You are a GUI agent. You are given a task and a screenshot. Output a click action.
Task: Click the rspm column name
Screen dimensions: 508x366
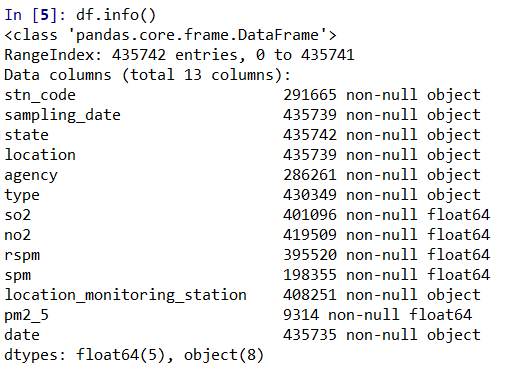tap(22, 256)
